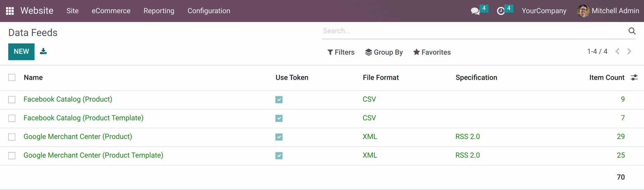The width and height of the screenshot is (644, 190).
Task: Open the activities clock icon
Action: (x=500, y=11)
